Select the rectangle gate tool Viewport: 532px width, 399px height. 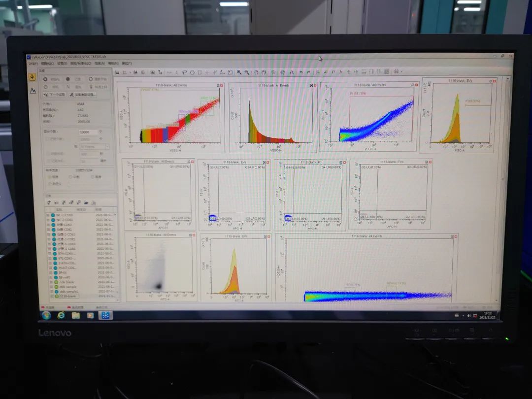tap(199, 72)
